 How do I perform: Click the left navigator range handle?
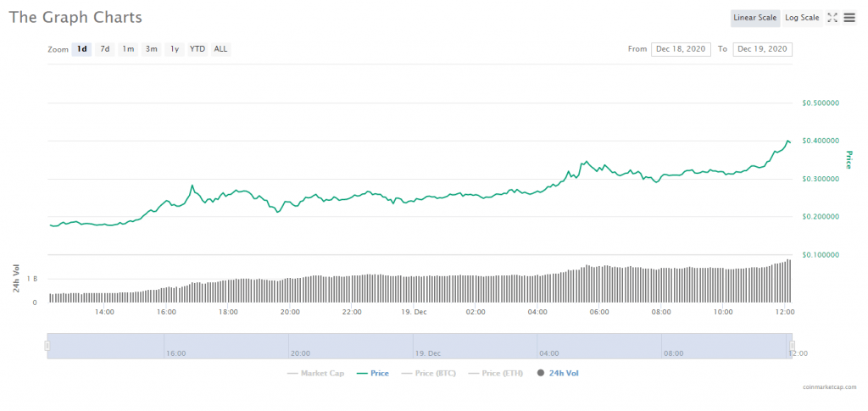pyautogui.click(x=47, y=346)
